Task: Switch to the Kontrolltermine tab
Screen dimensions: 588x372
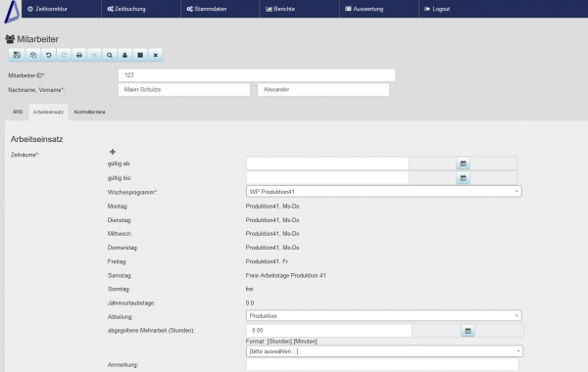Action: click(89, 112)
